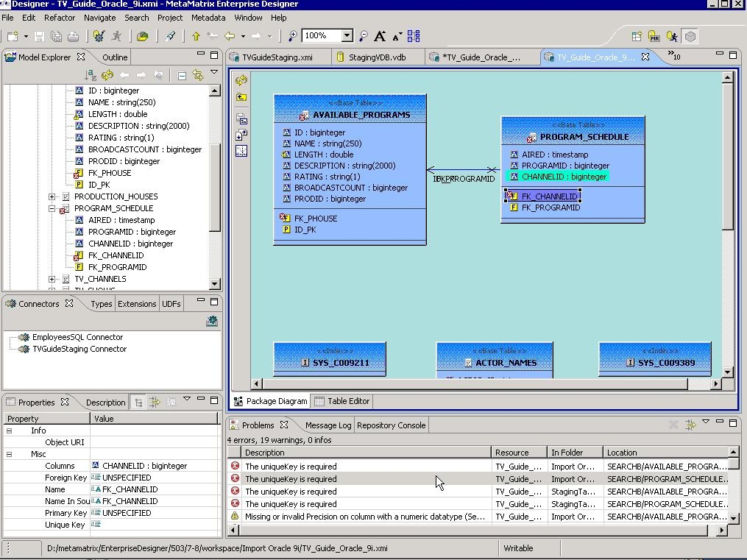Viewport: 747px width, 560px height.
Task: Click the new connector binding icon
Action: coord(212,321)
